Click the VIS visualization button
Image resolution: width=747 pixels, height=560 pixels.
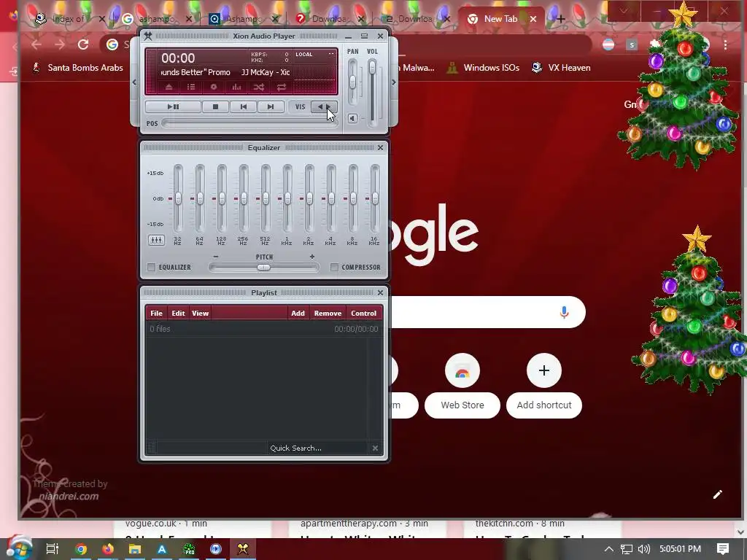click(x=300, y=106)
